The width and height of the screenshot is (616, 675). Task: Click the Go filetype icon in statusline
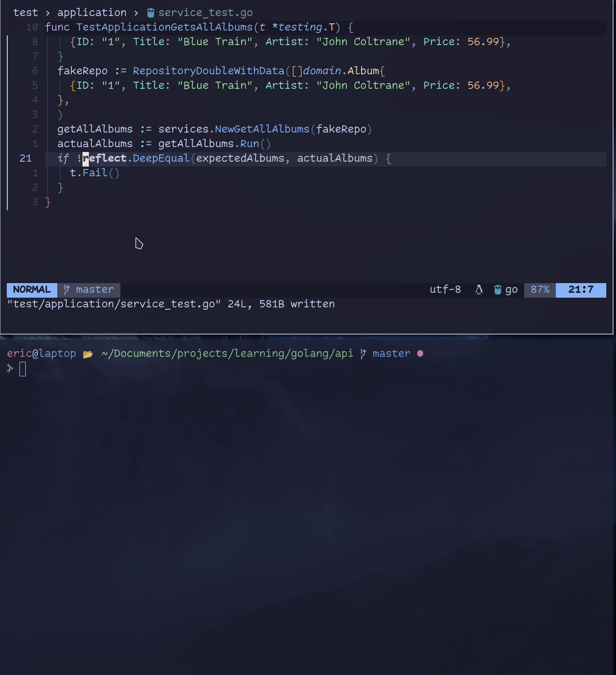tap(498, 290)
